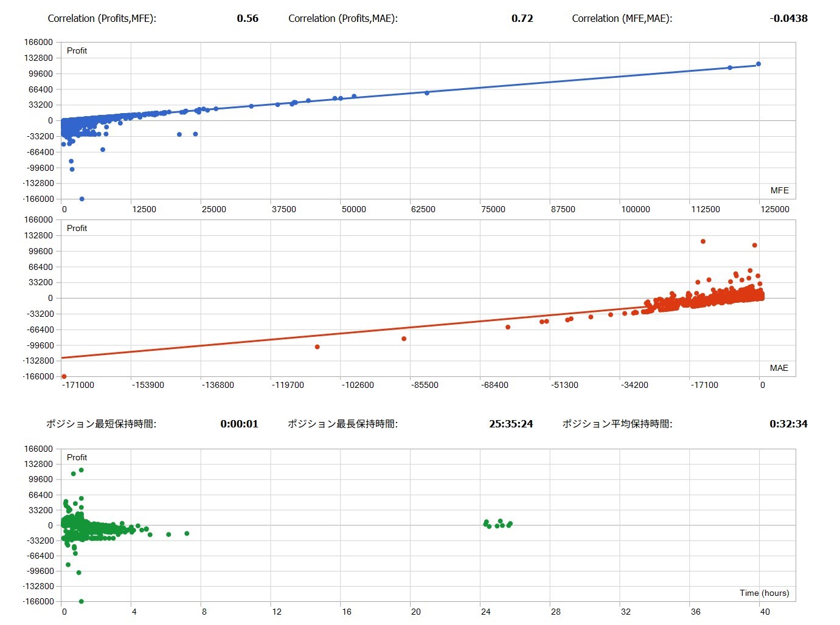Select the -0.0438 correlation value
The image size is (840, 625).
point(788,18)
